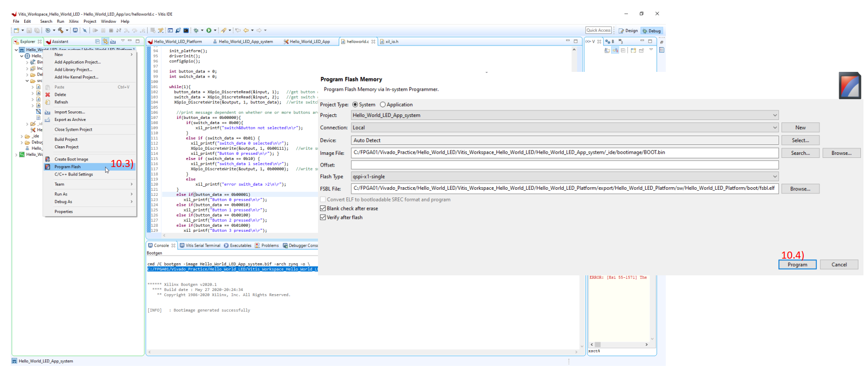868x372 pixels.
Task: Click the Program button
Action: (797, 265)
